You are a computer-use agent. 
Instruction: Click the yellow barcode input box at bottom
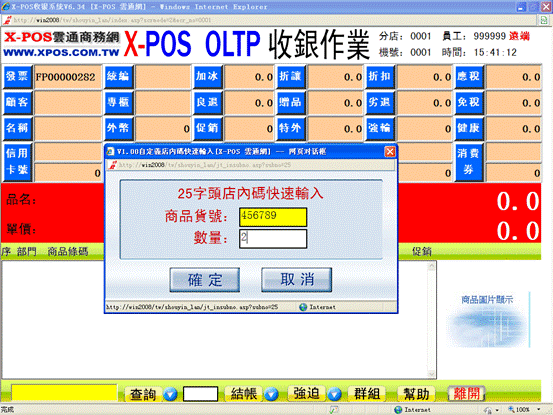[64, 393]
